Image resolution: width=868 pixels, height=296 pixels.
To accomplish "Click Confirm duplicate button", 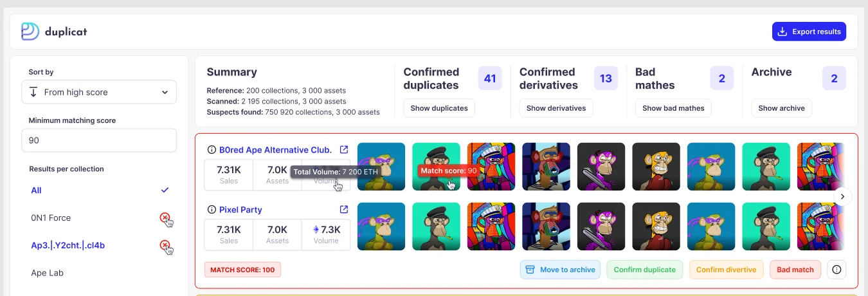I will 644,270.
